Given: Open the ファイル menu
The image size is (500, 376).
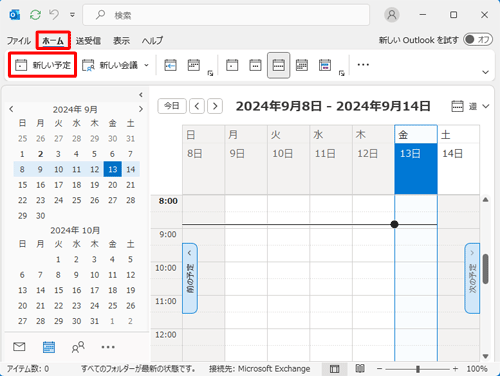Looking at the screenshot, I should coord(19,41).
